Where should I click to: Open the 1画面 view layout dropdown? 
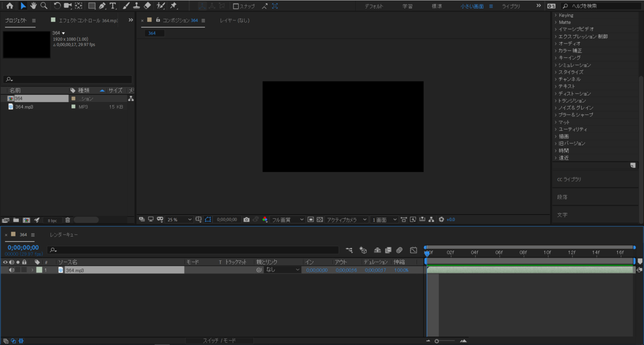[x=384, y=220]
